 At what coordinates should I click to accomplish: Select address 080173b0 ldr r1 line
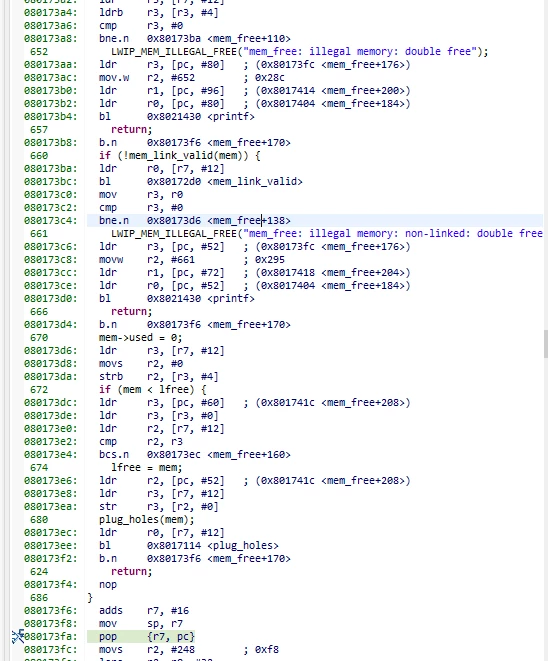(255, 91)
